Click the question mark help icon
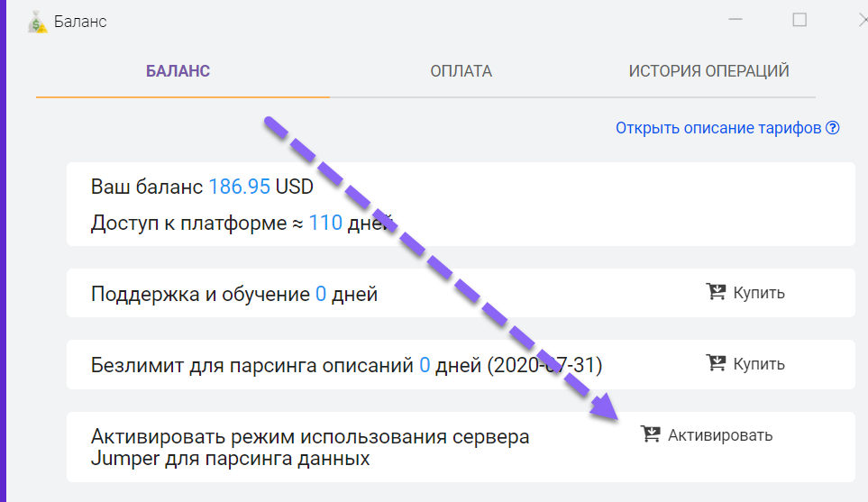 pos(833,128)
